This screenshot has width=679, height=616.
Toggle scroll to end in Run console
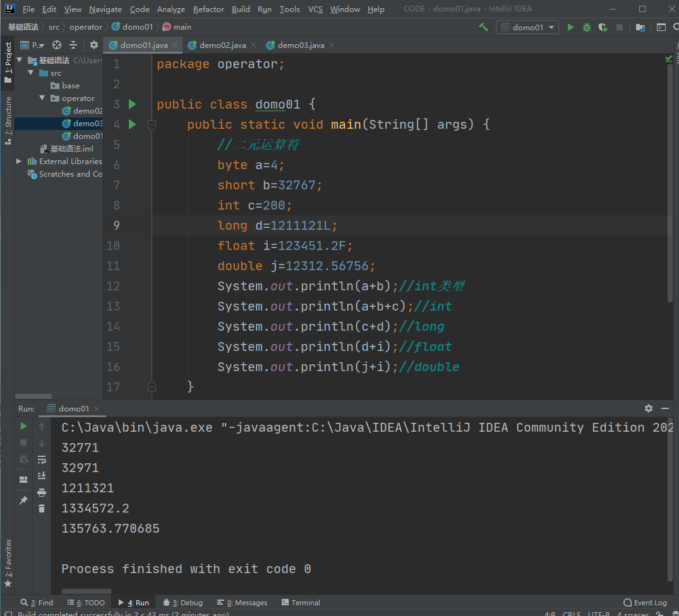pyautogui.click(x=42, y=475)
